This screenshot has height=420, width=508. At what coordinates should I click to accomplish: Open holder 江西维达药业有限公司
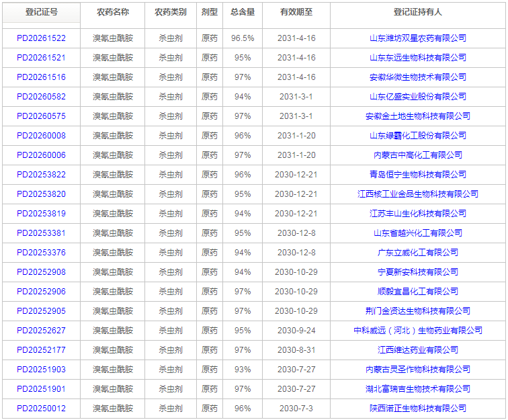[418, 349]
